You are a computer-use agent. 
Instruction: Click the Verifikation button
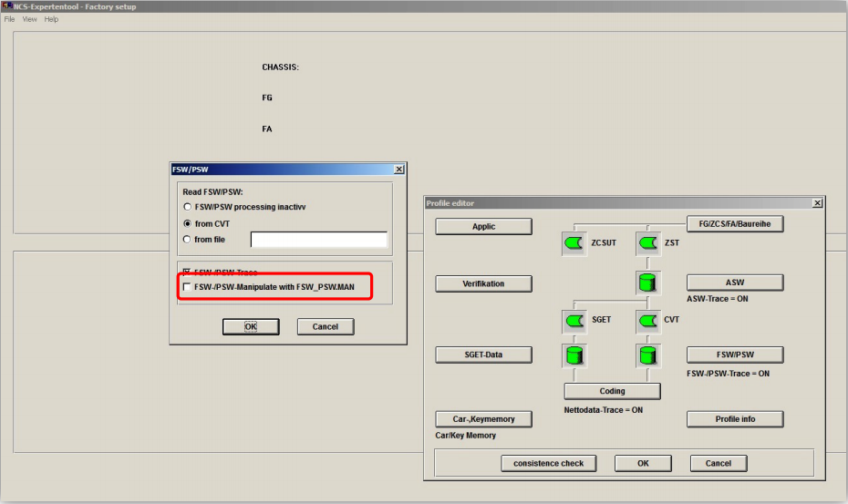[x=483, y=283]
